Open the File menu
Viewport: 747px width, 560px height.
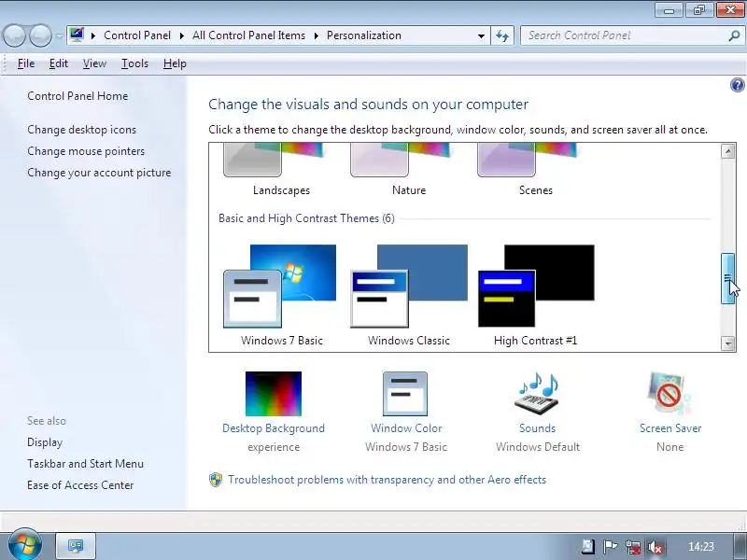click(26, 63)
